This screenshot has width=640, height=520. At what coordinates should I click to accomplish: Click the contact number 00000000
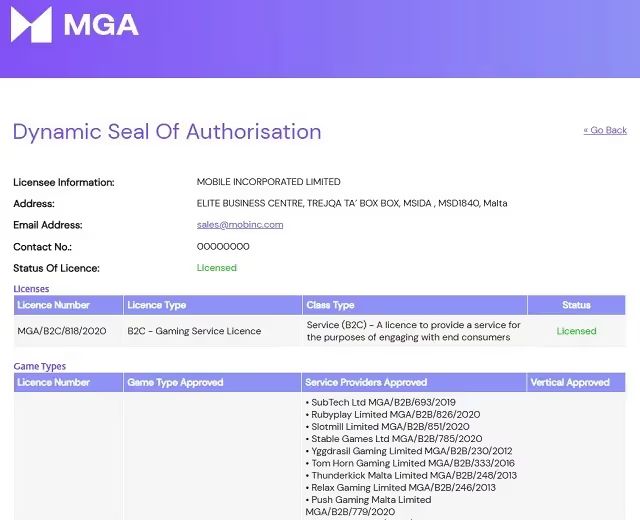(223, 246)
